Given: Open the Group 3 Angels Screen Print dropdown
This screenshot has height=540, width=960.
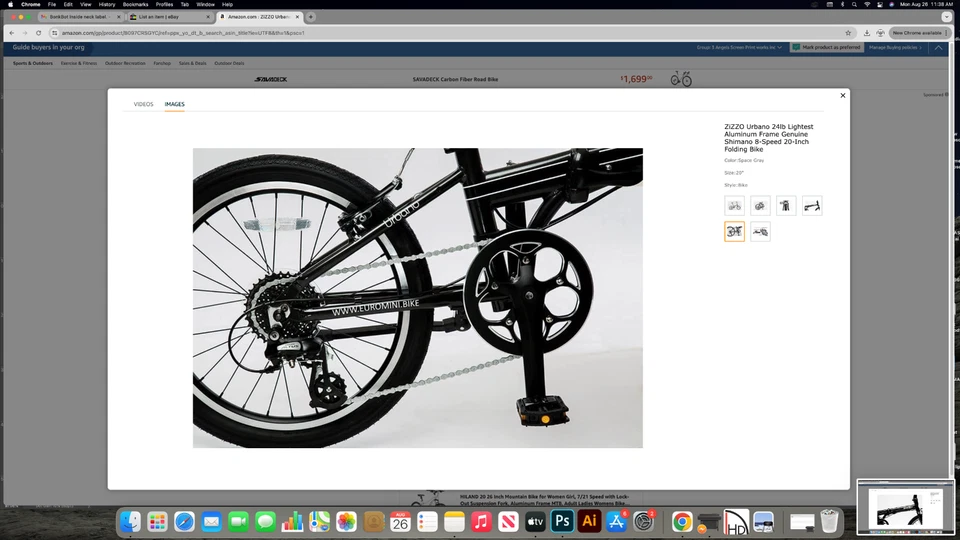Looking at the screenshot, I should point(739,47).
